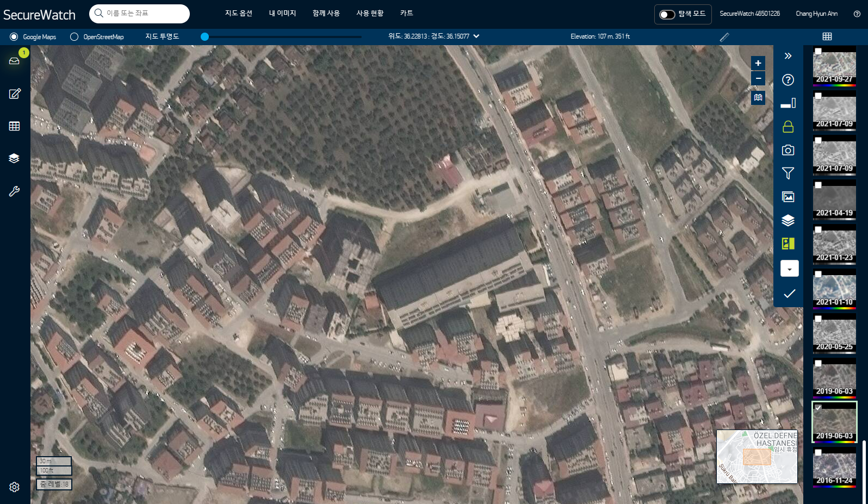Screen dimensions: 868x504
Task: Click the camera snapshot icon
Action: click(x=788, y=150)
